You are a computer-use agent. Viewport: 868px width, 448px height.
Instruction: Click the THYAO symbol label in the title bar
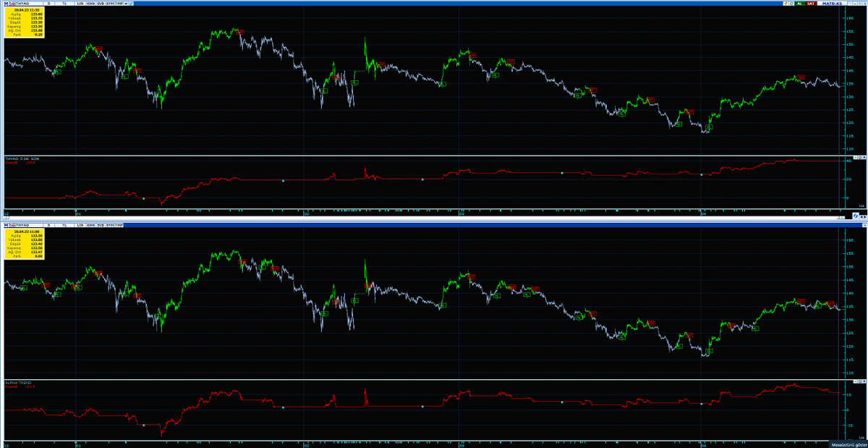click(x=23, y=4)
